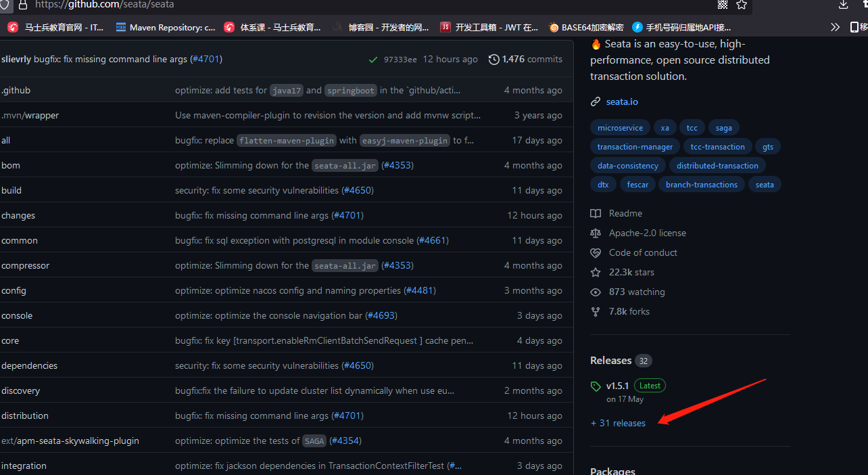Open the common folder

20,240
